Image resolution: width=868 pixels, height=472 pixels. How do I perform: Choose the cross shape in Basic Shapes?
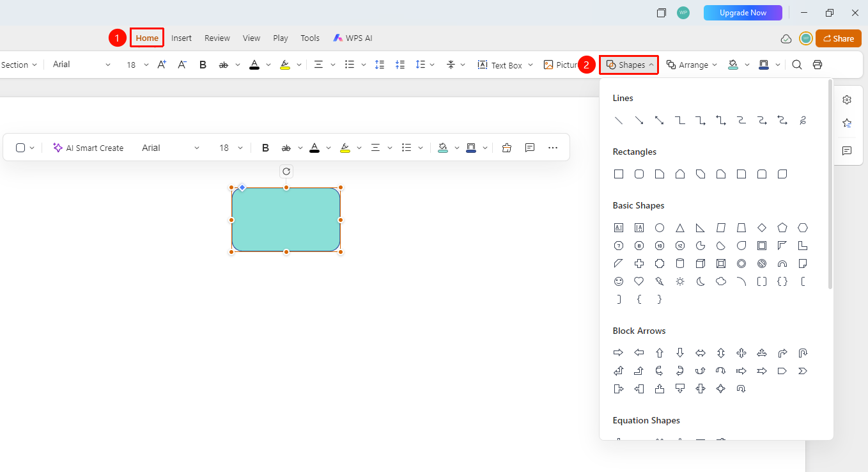(639, 264)
